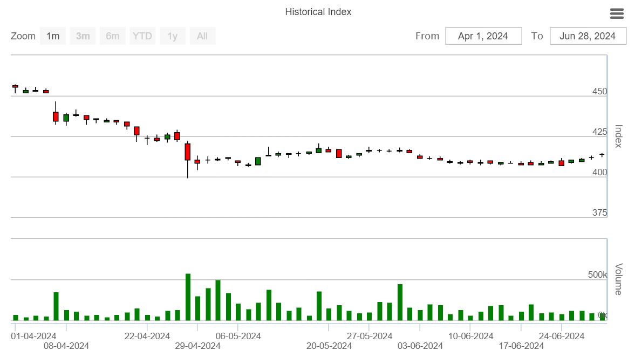Click the Volume axis title
The image size is (635, 364).
(618, 279)
